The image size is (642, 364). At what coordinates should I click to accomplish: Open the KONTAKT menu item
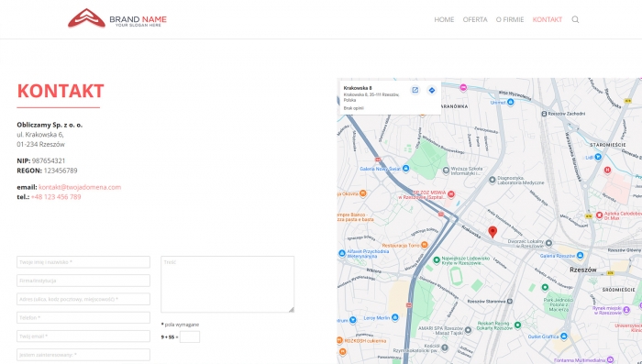tap(547, 19)
